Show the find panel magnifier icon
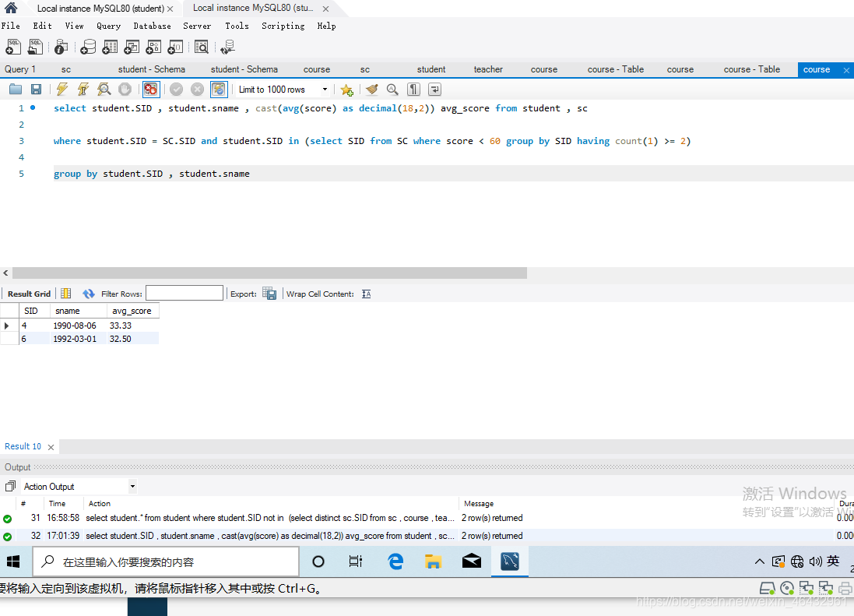 [x=392, y=90]
